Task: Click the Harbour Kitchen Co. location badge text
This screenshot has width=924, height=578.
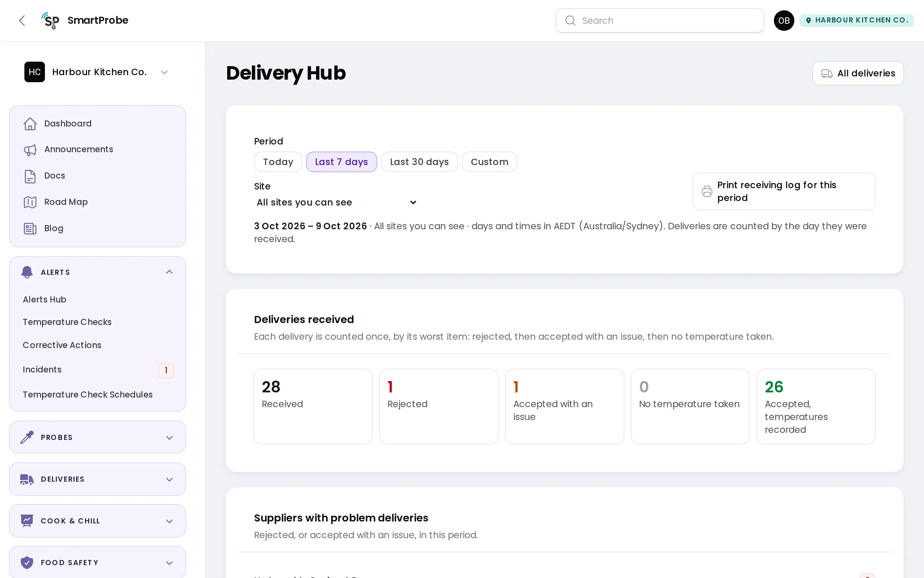Action: pyautogui.click(x=861, y=20)
